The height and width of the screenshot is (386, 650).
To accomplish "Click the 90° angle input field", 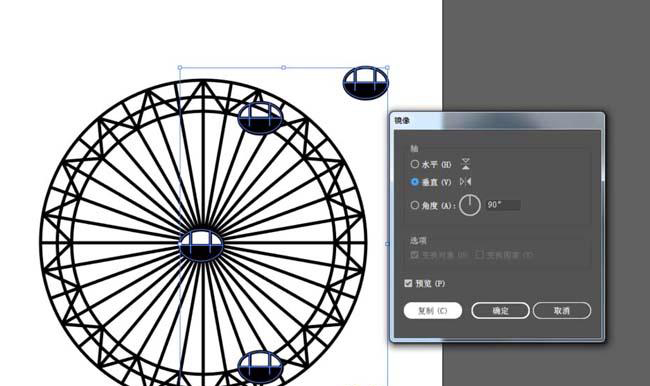I will click(503, 205).
